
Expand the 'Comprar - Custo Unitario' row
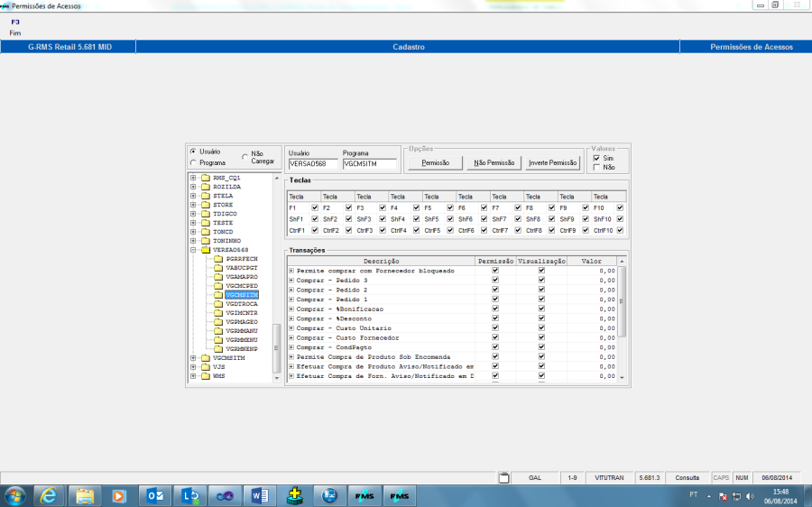tap(291, 327)
